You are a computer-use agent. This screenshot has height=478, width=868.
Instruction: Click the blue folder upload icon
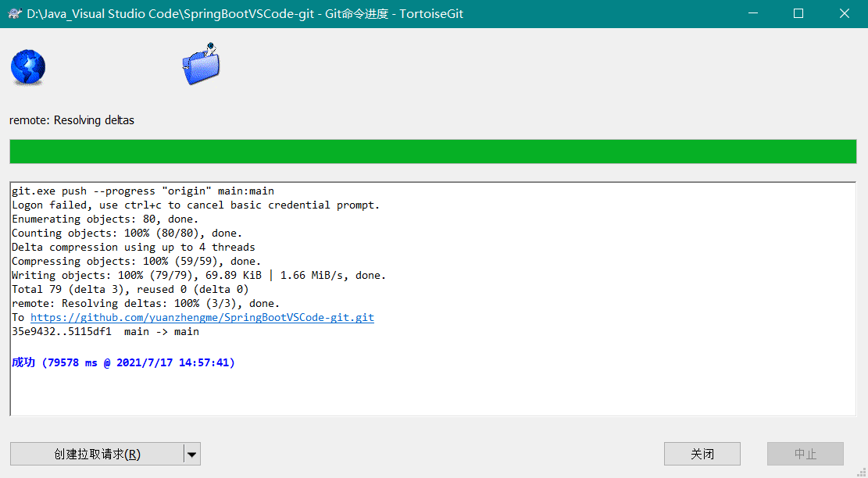pyautogui.click(x=201, y=63)
